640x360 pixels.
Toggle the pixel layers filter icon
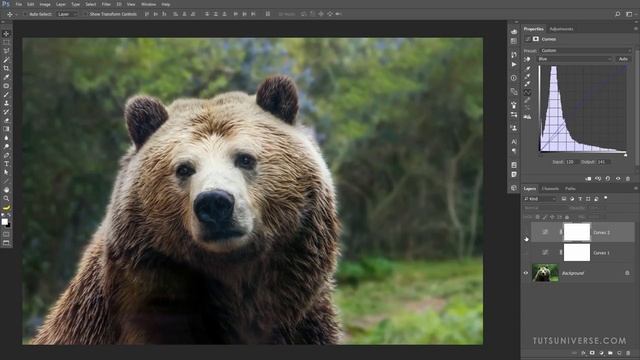click(564, 199)
